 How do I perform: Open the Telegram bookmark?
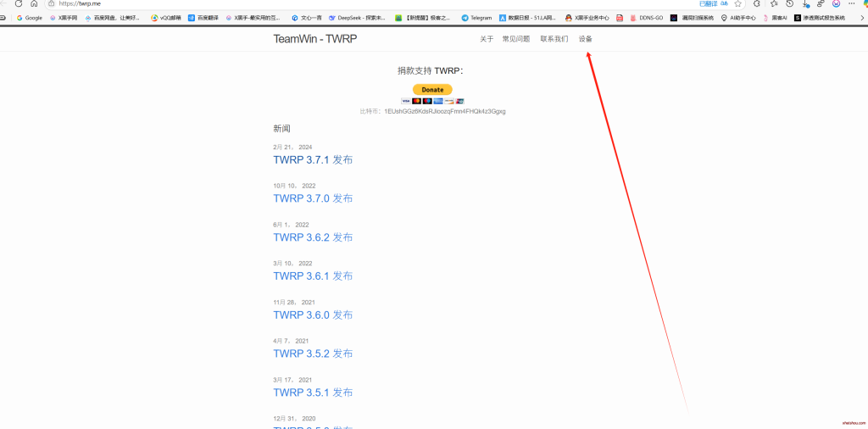click(x=476, y=18)
